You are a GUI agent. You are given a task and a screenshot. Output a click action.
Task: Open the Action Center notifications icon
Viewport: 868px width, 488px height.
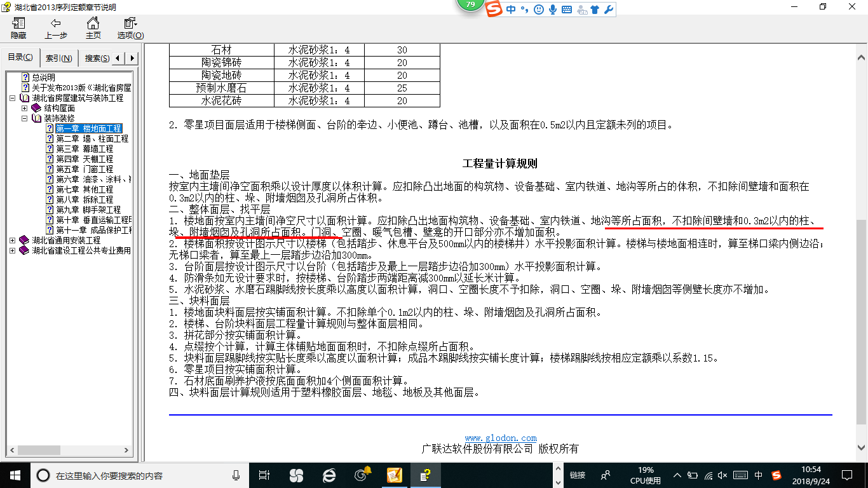846,475
